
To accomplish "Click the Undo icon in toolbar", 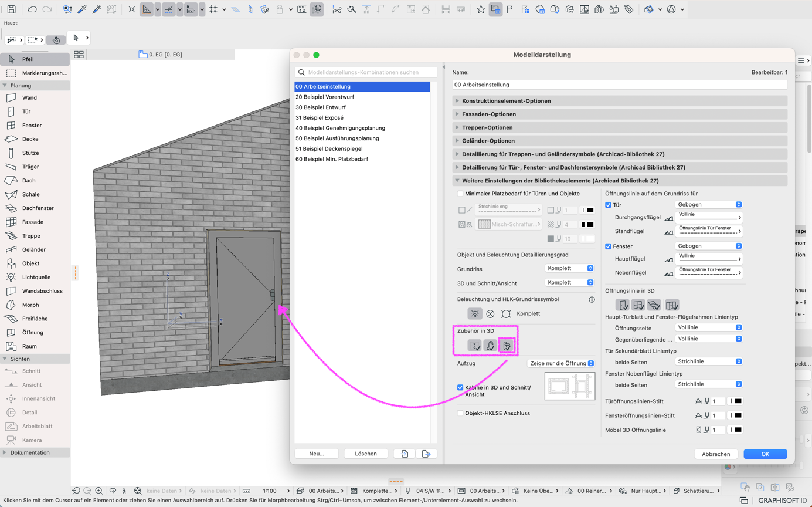I will point(32,9).
